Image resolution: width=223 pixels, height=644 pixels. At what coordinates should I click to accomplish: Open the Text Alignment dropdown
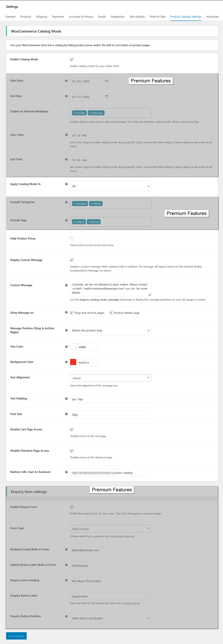click(x=110, y=378)
